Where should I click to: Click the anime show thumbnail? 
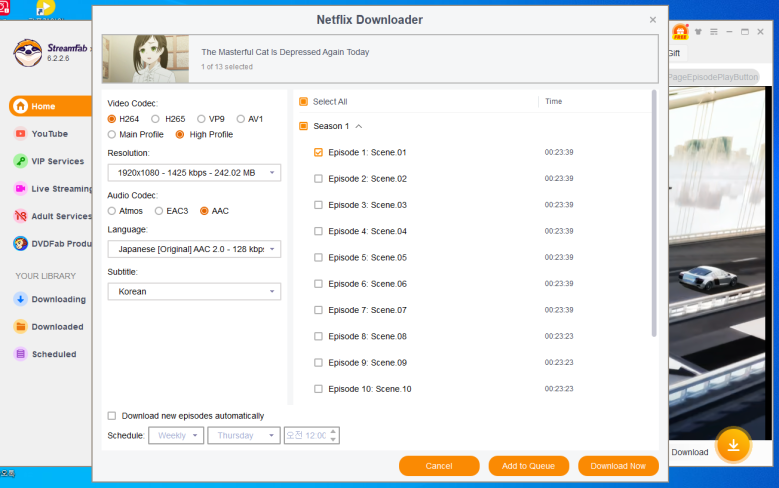pyautogui.click(x=146, y=59)
